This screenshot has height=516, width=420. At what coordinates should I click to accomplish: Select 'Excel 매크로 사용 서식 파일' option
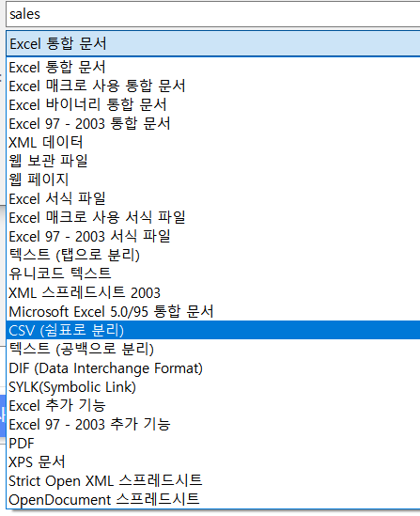click(x=212, y=217)
